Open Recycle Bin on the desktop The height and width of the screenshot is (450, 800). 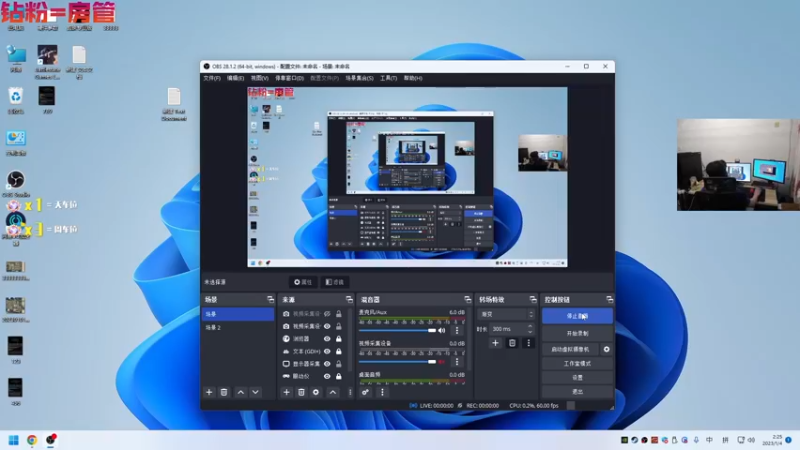(16, 100)
